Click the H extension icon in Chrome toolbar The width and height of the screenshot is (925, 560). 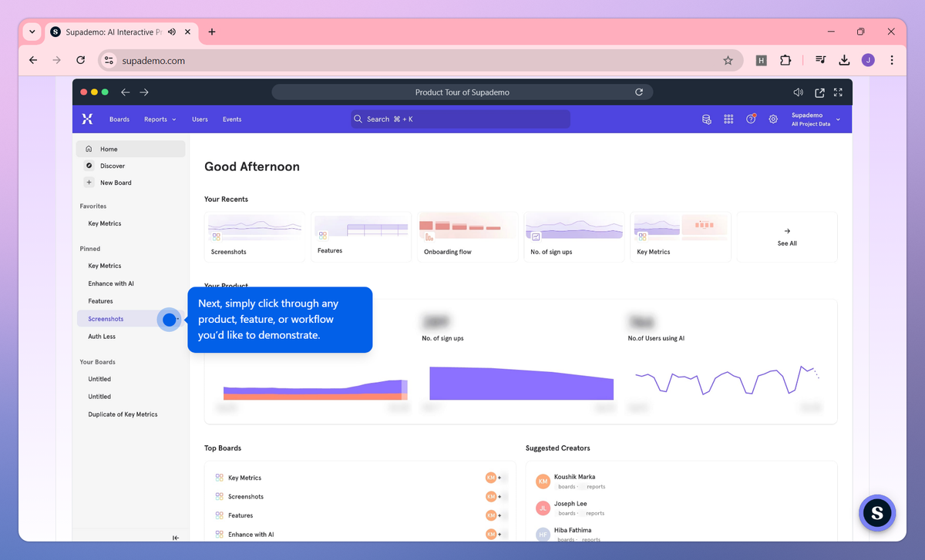click(761, 60)
